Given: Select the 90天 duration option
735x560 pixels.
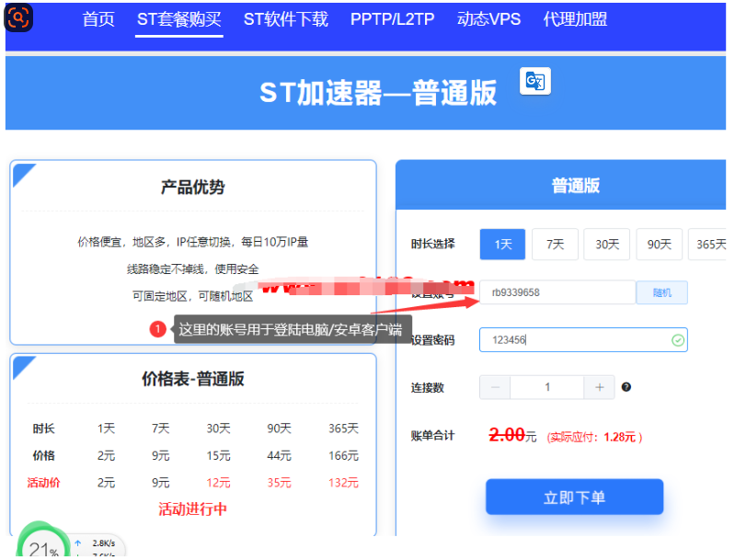Looking at the screenshot, I should [x=659, y=245].
